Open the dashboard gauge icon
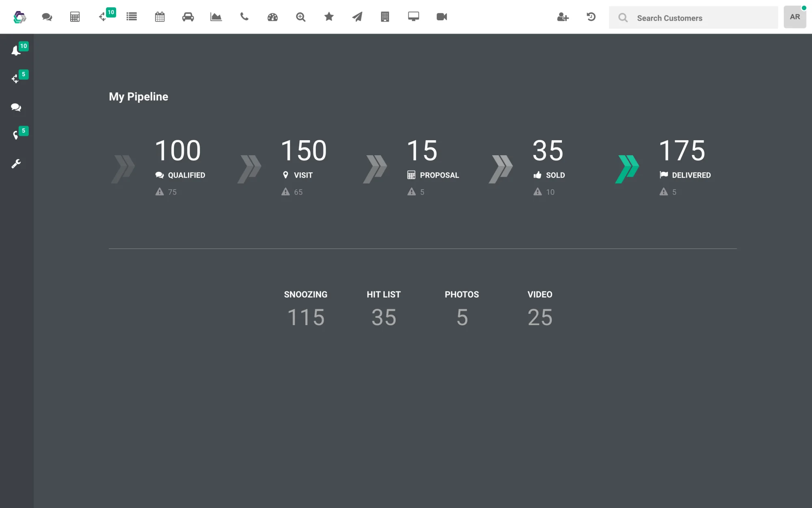 [272, 17]
